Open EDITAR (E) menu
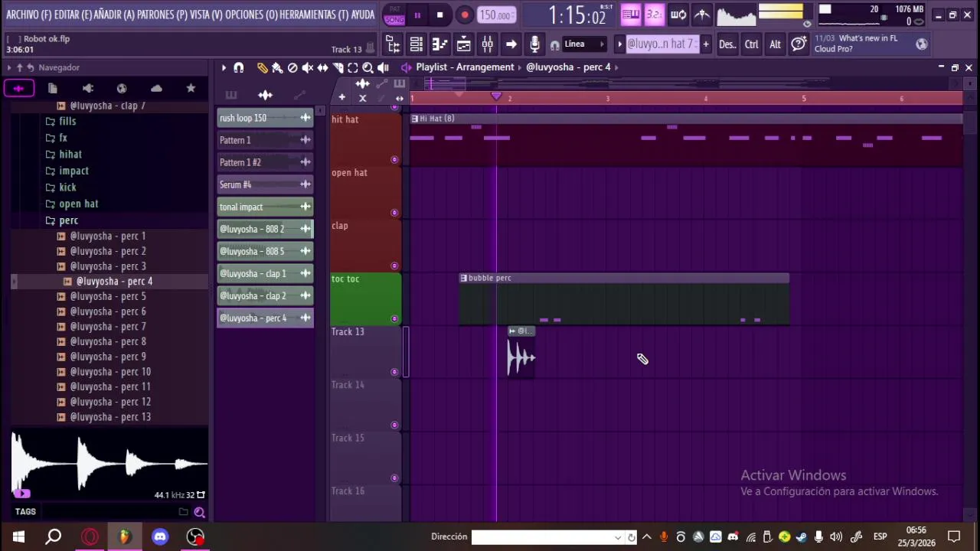980x551 pixels. tap(73, 15)
